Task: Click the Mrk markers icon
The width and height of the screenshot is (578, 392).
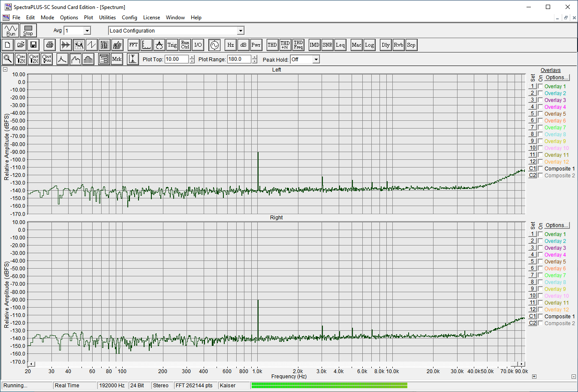Action: (x=117, y=59)
